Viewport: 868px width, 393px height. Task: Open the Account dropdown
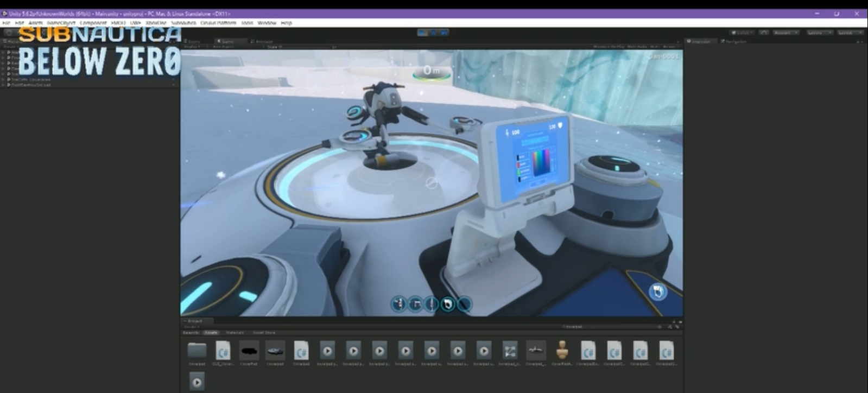pyautogui.click(x=786, y=33)
